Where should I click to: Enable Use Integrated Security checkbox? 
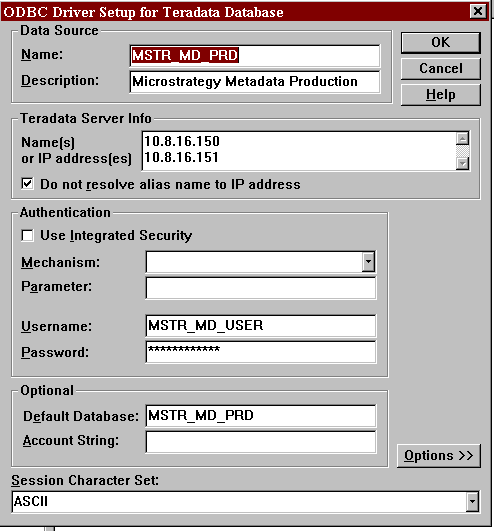pyautogui.click(x=27, y=235)
